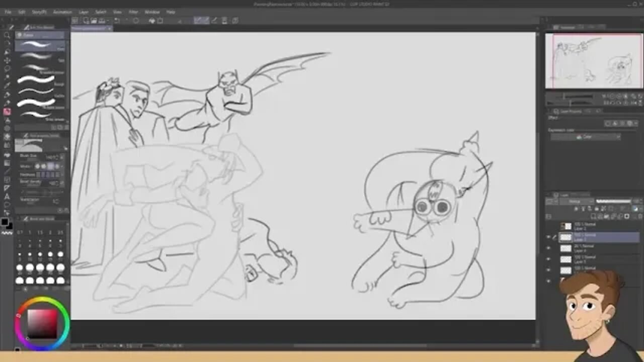Click the New file icon in command bar
Image resolution: width=644 pixels, height=362 pixels.
click(x=87, y=21)
